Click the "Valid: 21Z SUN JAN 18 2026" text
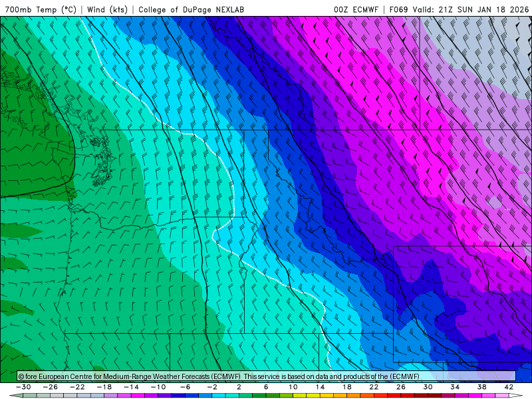 pos(471,9)
